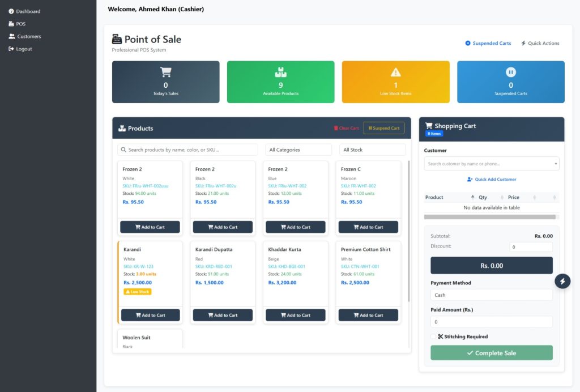Go to Customers in the sidebar menu
The width and height of the screenshot is (580, 392).
[x=28, y=36]
